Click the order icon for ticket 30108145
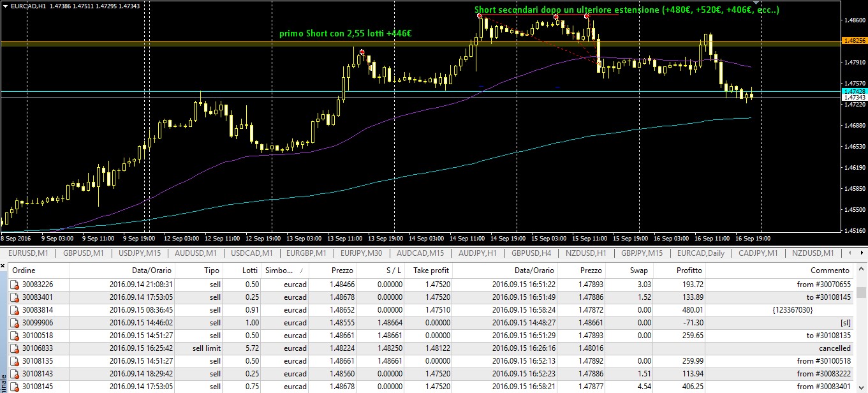Image resolution: width=868 pixels, height=393 pixels. point(15,386)
